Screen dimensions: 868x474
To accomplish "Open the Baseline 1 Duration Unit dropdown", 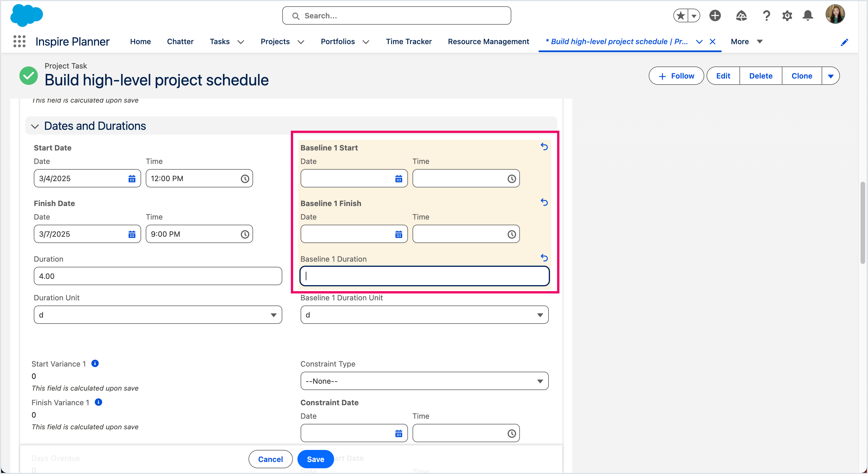I will click(x=424, y=315).
